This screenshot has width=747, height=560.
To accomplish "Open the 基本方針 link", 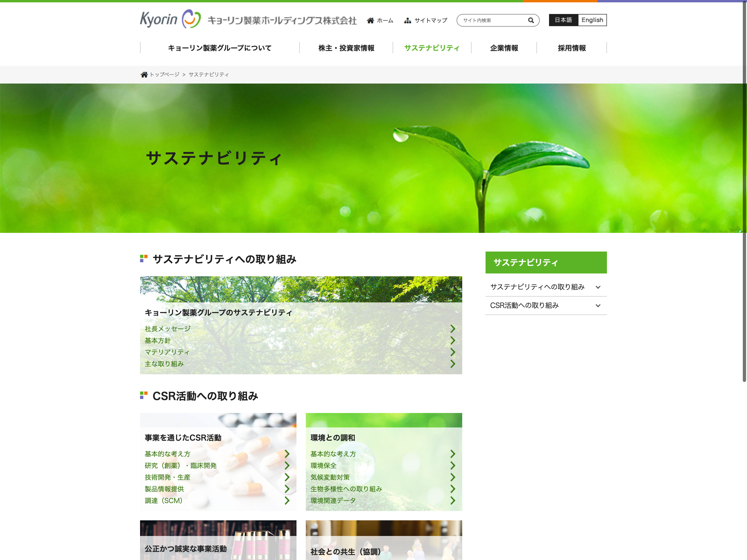I will tap(158, 341).
